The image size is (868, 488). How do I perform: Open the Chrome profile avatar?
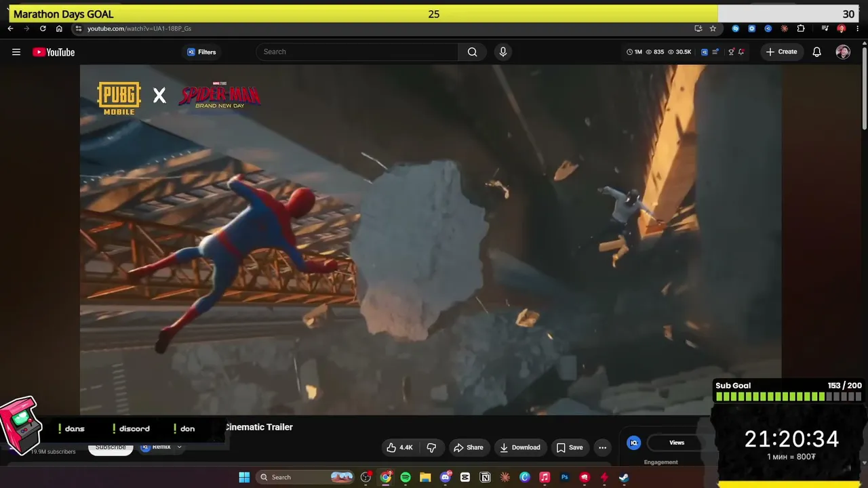(842, 28)
